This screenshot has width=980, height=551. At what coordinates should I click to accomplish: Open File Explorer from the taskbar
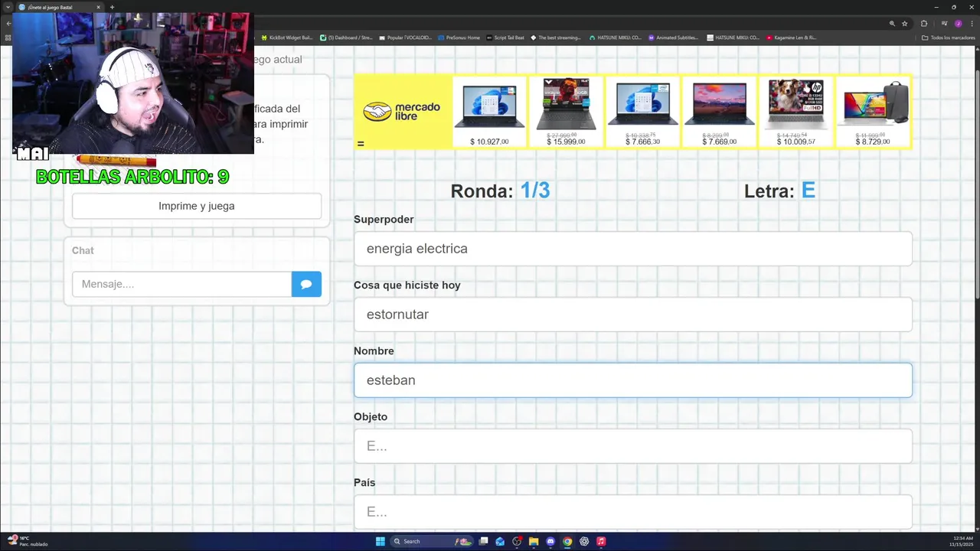(534, 541)
